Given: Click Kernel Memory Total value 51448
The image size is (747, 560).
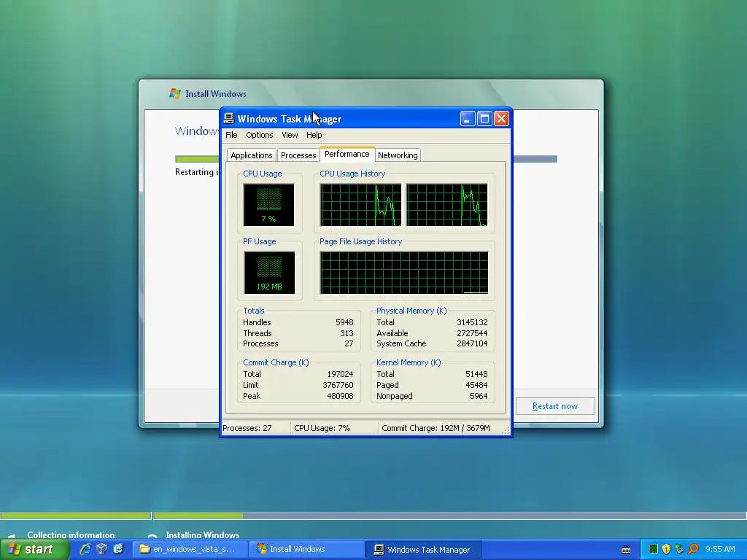Looking at the screenshot, I should click(x=476, y=374).
